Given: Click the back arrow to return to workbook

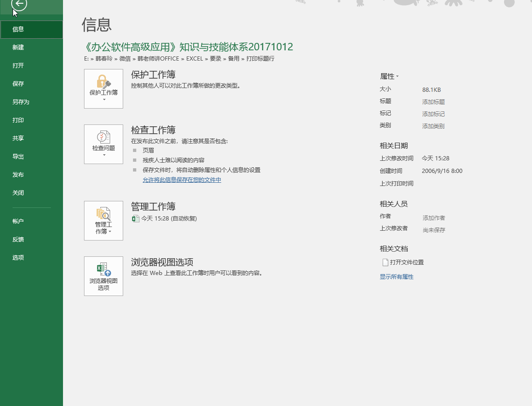Looking at the screenshot, I should click(19, 4).
